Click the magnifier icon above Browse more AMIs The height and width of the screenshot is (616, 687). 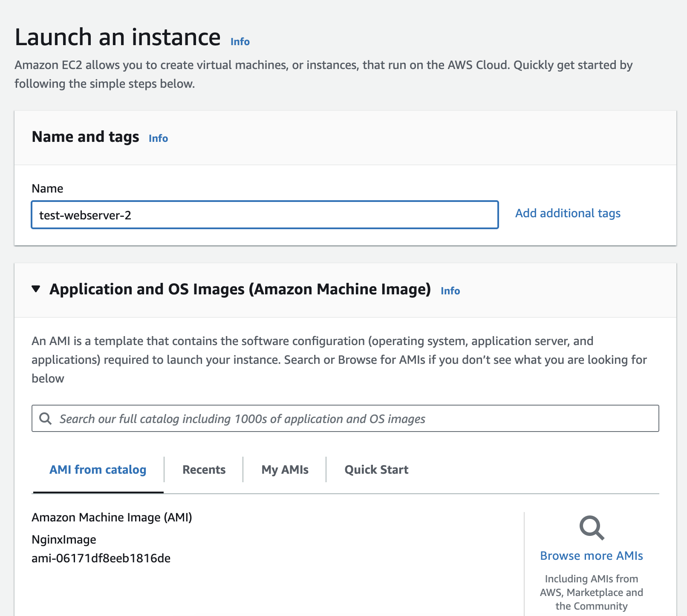pos(592,528)
